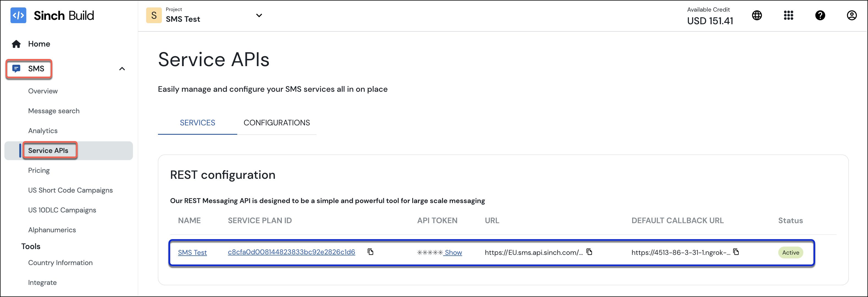Show the hidden API token
Viewport: 868px width, 297px height.
[453, 252]
